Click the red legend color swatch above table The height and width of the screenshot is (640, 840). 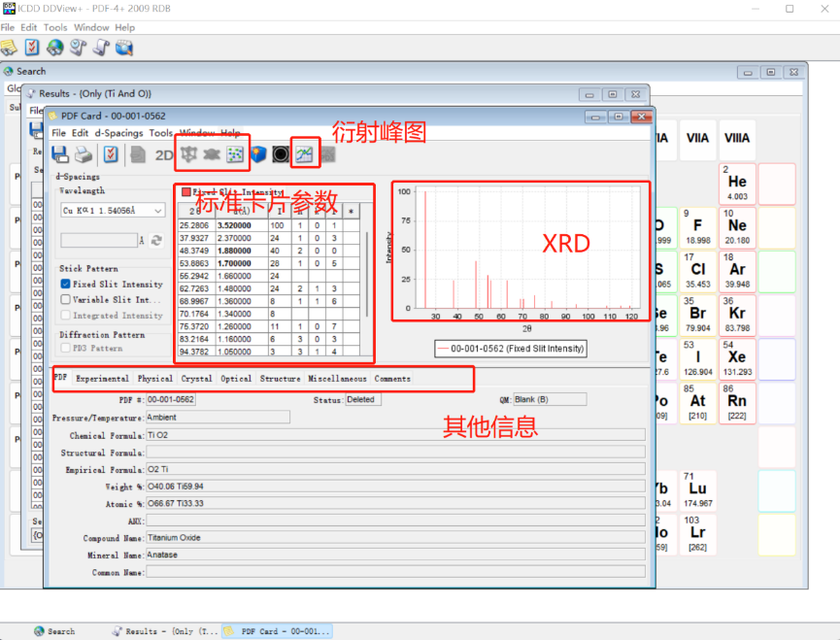pos(185,190)
